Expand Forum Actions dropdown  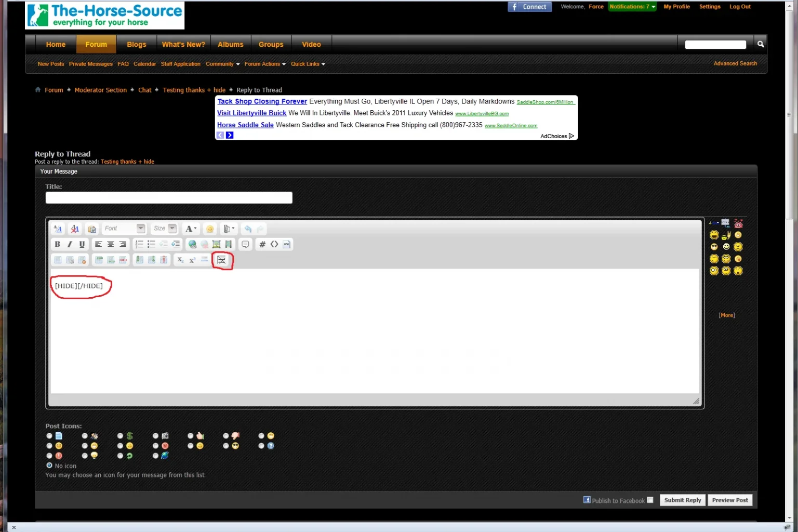point(265,64)
